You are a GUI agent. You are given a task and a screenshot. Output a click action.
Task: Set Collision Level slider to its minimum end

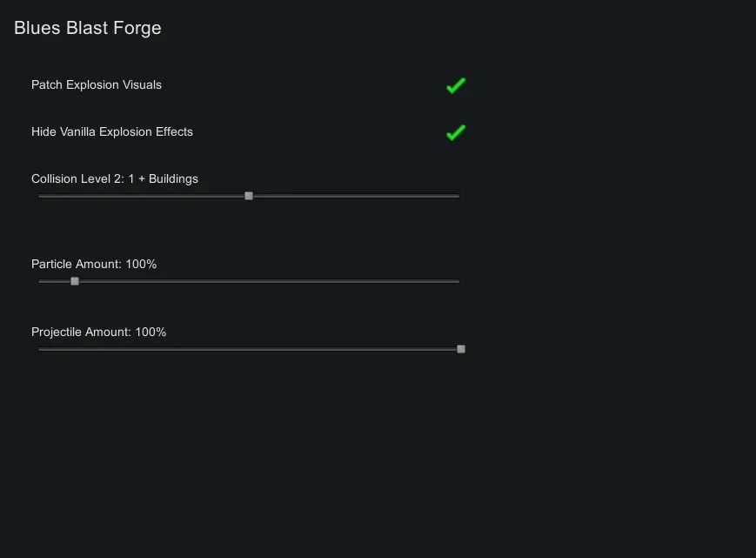point(40,196)
